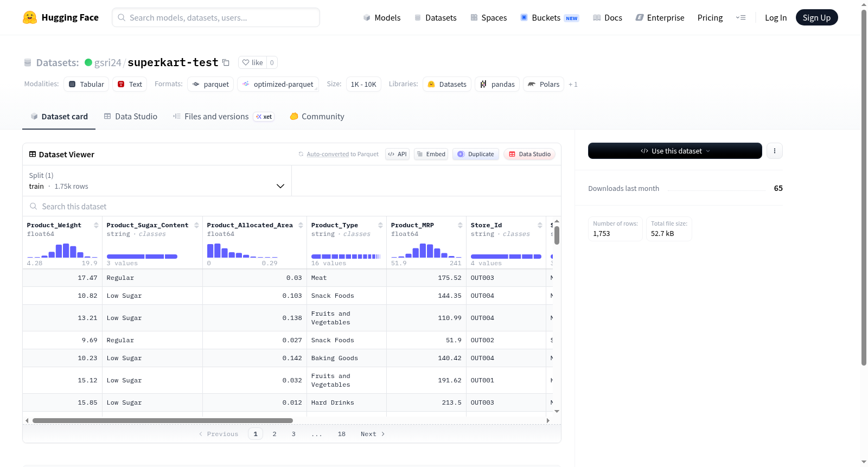The height and width of the screenshot is (467, 868).
Task: Toggle the parquet format tag
Action: point(210,84)
